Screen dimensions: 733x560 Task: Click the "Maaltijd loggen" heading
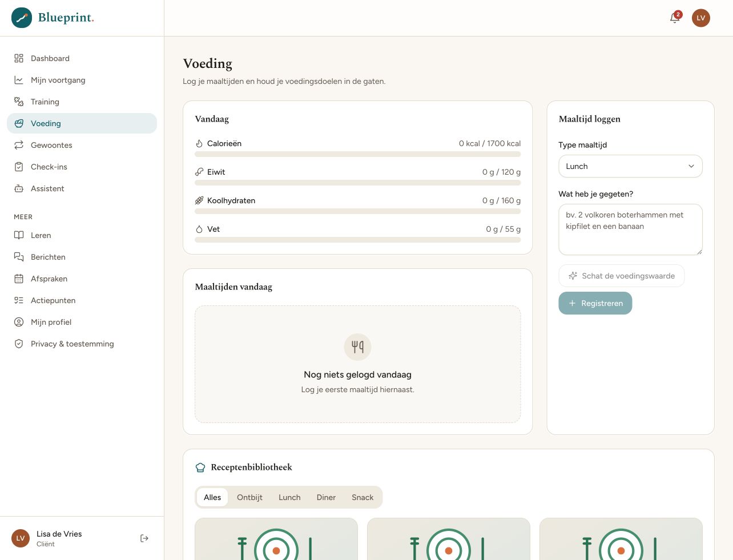point(590,119)
